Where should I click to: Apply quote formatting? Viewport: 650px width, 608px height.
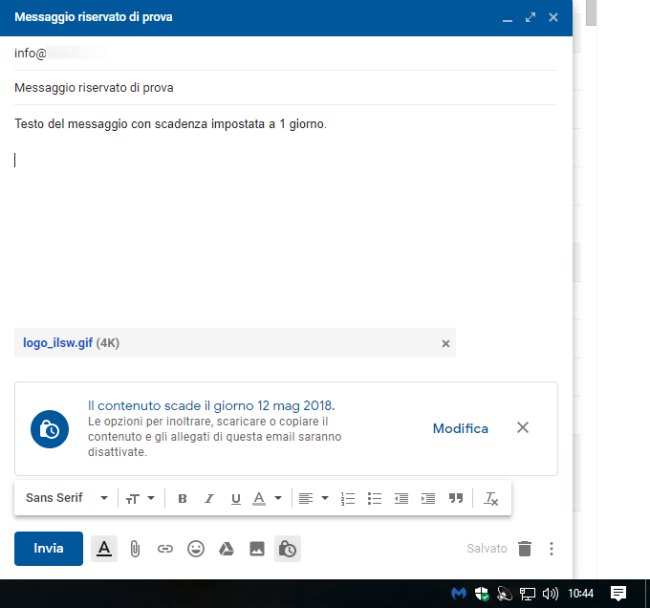tap(456, 498)
